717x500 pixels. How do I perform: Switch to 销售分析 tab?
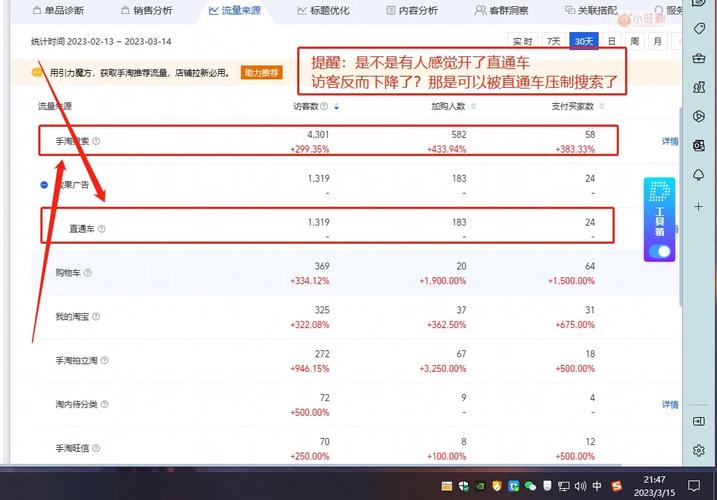[x=147, y=10]
